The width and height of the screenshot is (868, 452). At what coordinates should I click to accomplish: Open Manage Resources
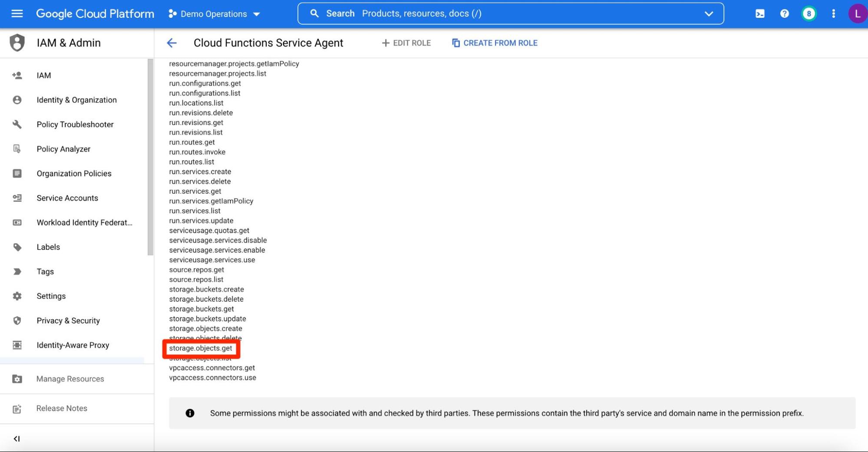[x=70, y=379]
